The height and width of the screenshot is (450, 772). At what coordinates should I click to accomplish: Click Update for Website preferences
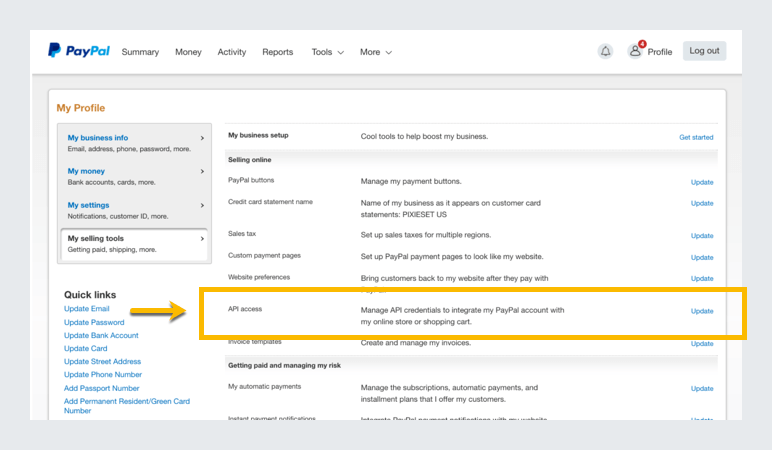(x=702, y=279)
